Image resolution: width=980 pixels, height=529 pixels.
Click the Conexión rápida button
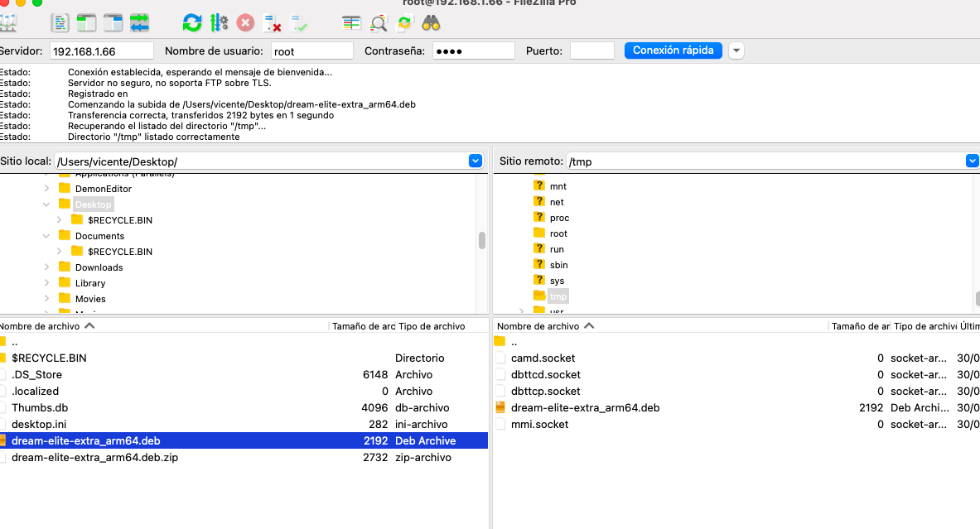pos(673,50)
